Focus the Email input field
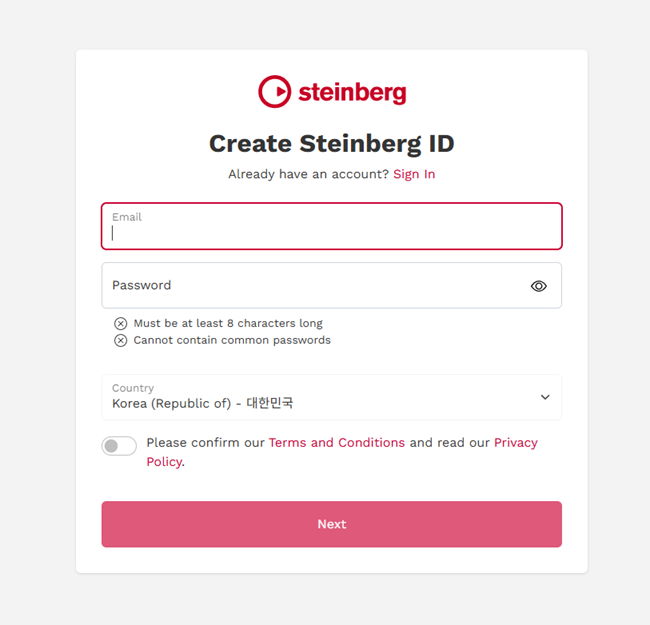Viewport: 650px width, 625px height. pyautogui.click(x=331, y=232)
